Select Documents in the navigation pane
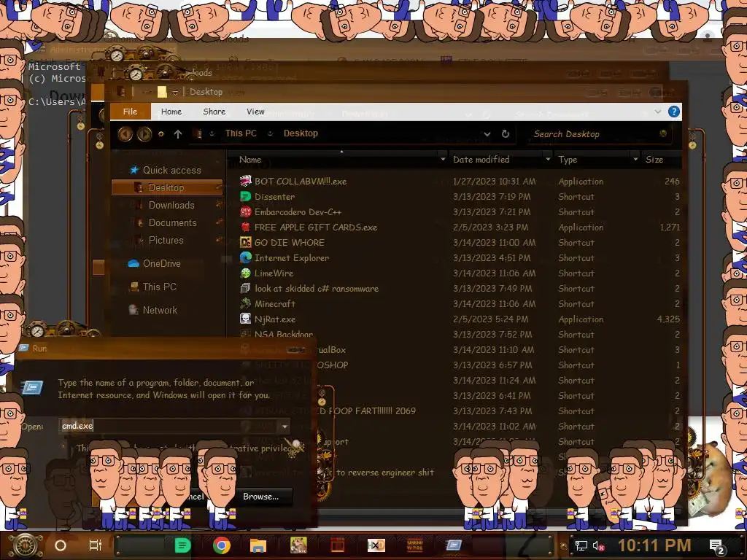Screen dimensions: 747x560 pos(172,222)
